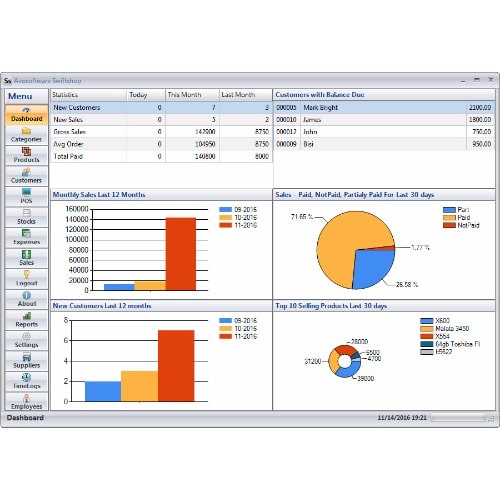
Task: Click the Swiftshop app icon in title bar
Action: (x=8, y=81)
